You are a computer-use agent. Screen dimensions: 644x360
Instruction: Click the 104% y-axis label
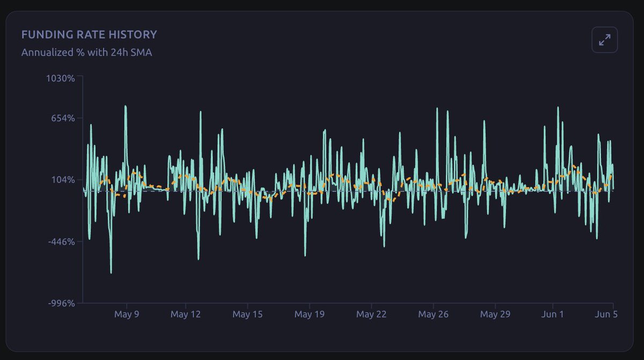click(63, 180)
